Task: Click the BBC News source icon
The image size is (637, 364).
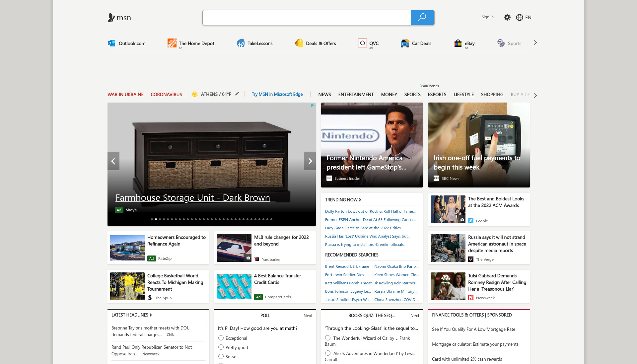Action: [x=436, y=178]
